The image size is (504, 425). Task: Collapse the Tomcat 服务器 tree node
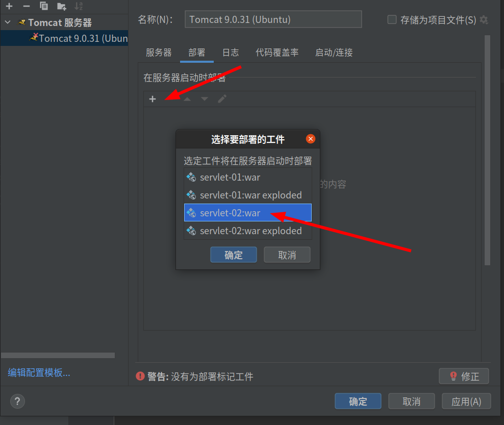[8, 22]
